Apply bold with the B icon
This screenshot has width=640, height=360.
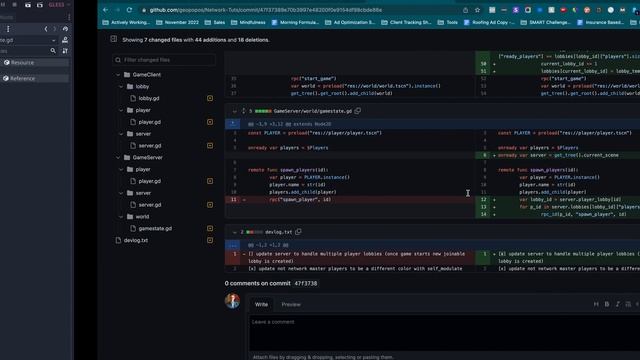coord(607,304)
